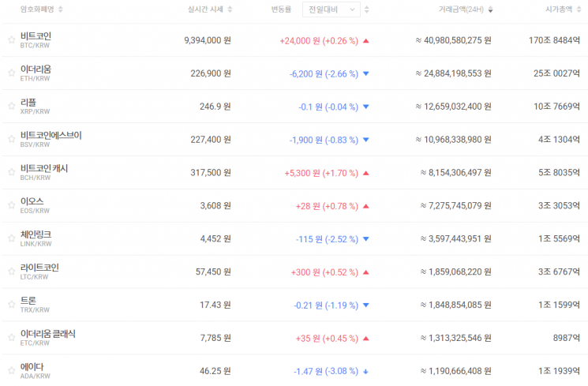Favorite 이더리움 with its star icon

12,73
